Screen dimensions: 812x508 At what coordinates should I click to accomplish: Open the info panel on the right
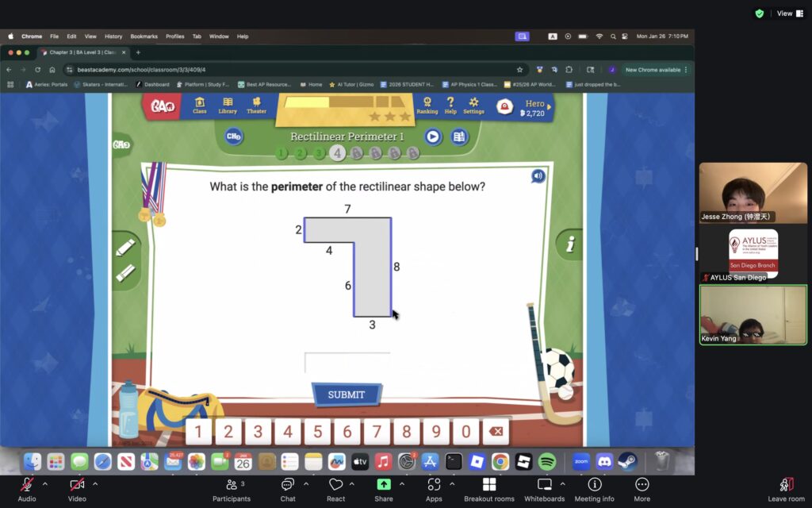coord(569,244)
